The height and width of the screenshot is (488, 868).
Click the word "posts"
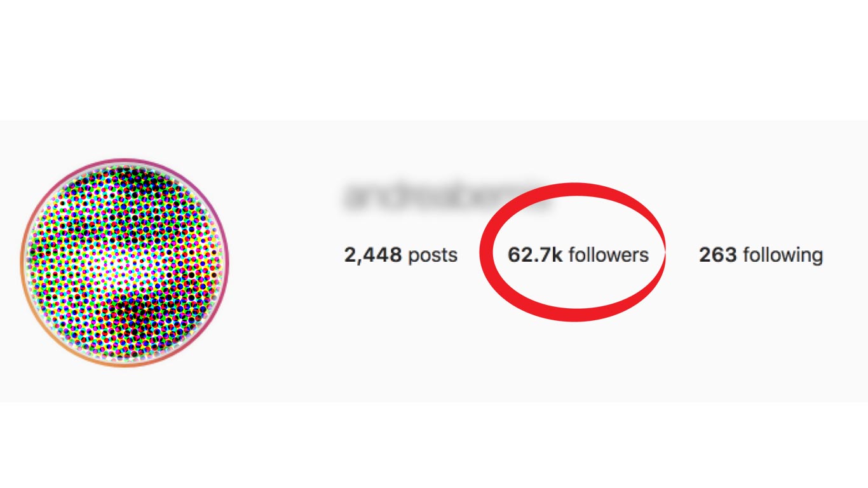click(x=433, y=256)
